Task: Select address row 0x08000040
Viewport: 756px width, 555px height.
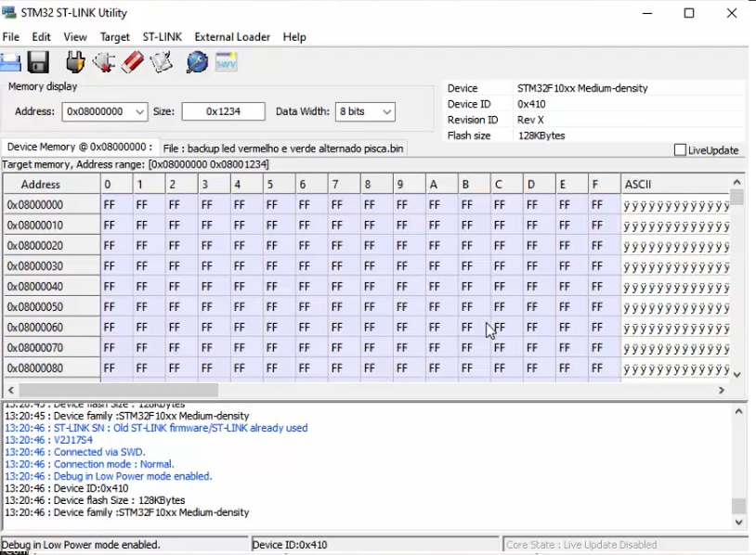Action: pos(52,286)
